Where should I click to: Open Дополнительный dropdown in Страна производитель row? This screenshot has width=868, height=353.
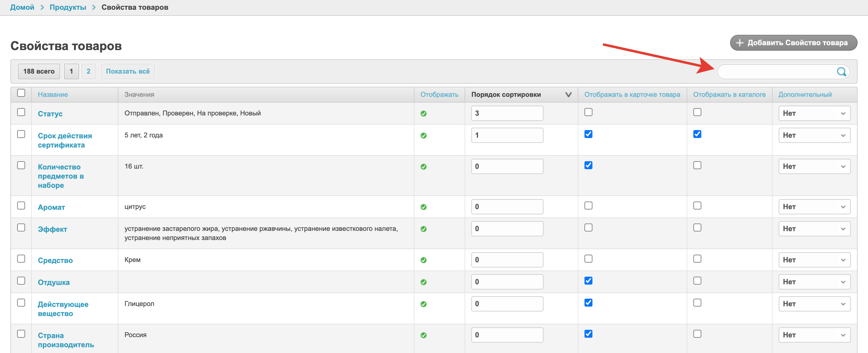[814, 335]
